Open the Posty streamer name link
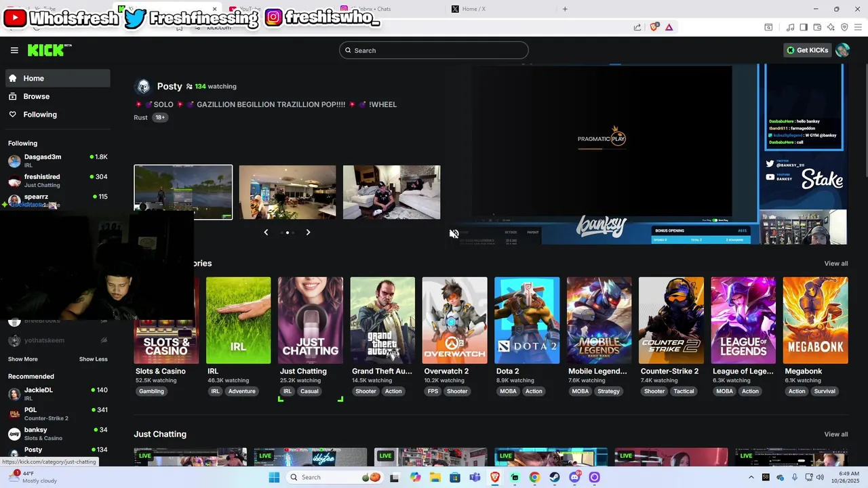The image size is (868, 488). click(170, 86)
